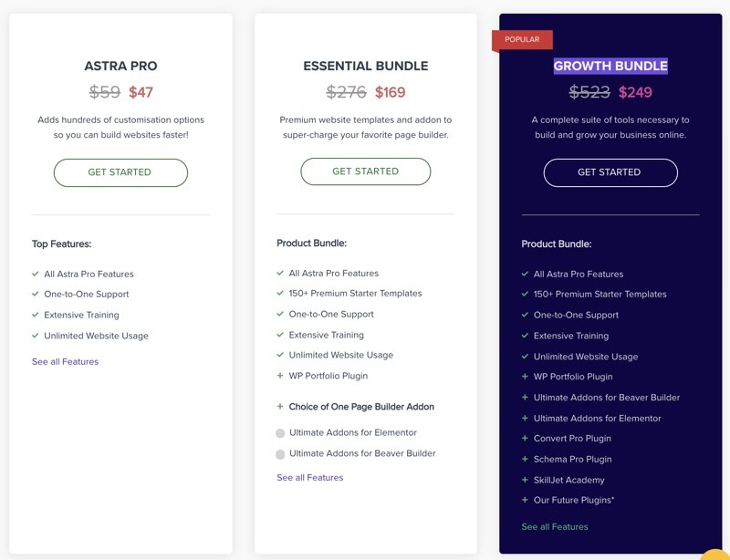The width and height of the screenshot is (730, 560).
Task: Click the red Popular badge
Action: tap(522, 40)
